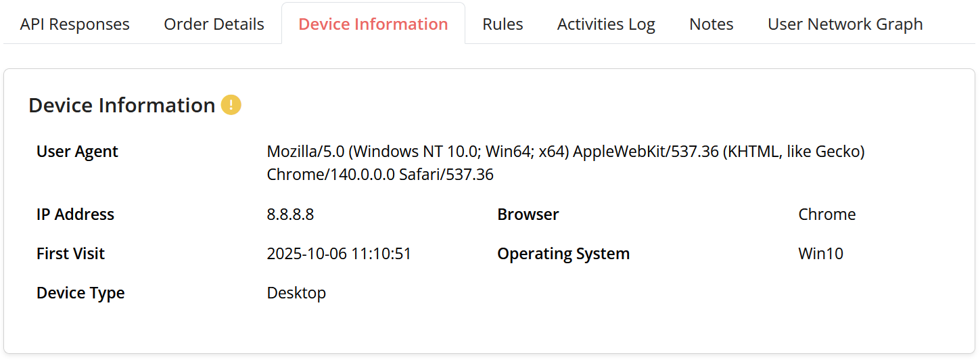The image size is (980, 360).
Task: Click the first visit timestamp 2025-10-06 11:10:51
Action: (x=339, y=254)
